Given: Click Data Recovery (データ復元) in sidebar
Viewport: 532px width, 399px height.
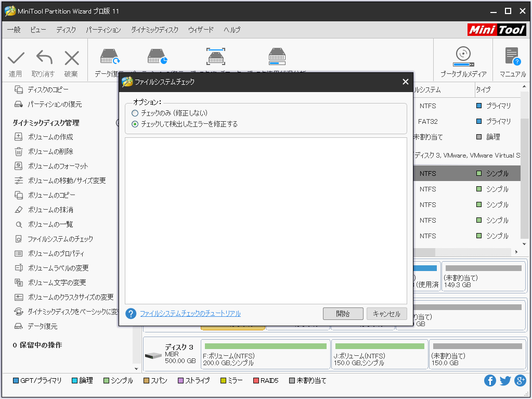Looking at the screenshot, I should [x=36, y=326].
